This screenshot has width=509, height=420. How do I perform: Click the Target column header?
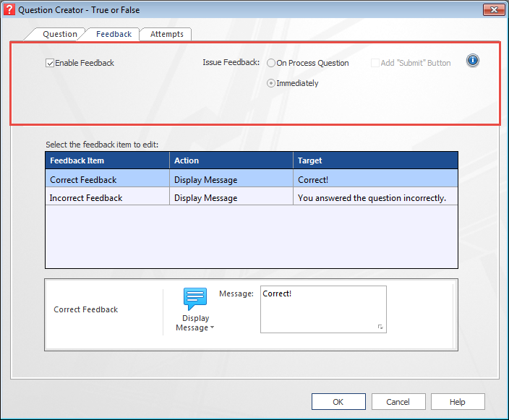[x=375, y=160]
